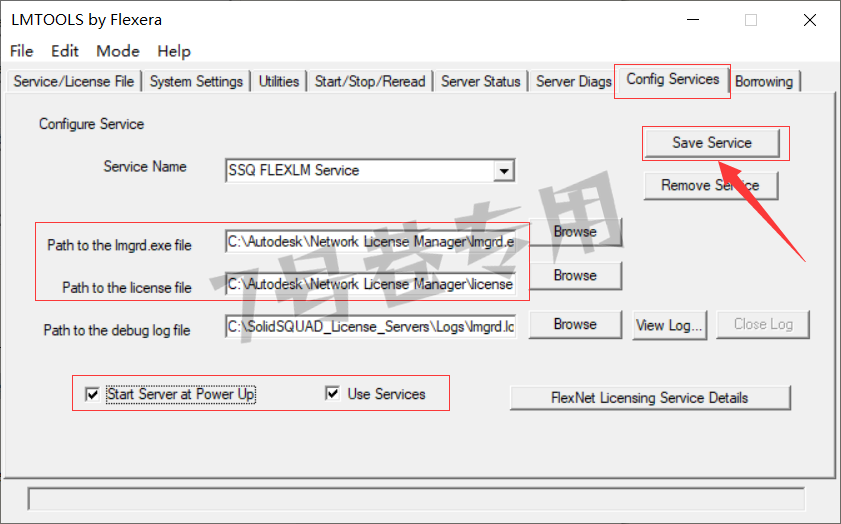841x524 pixels.
Task: Switch to System Settings tab
Action: [196, 82]
